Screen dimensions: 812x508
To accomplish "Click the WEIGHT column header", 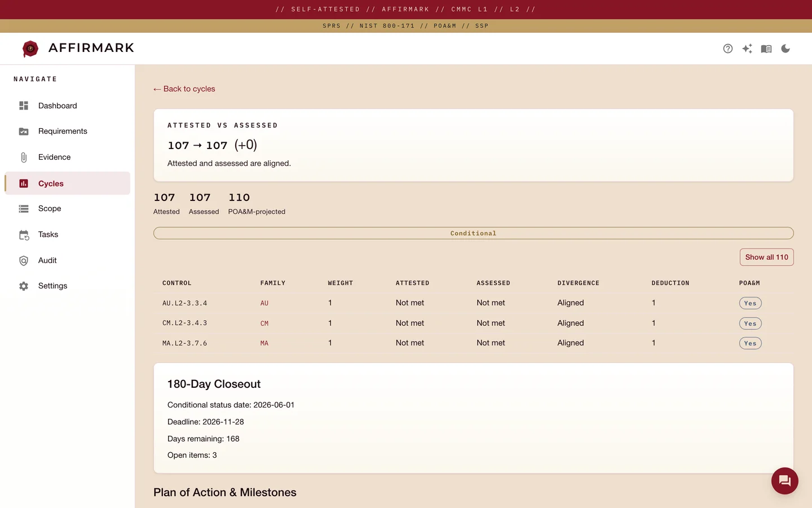I will pyautogui.click(x=341, y=283).
